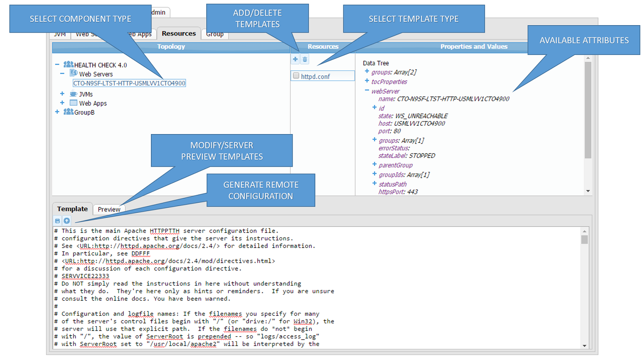
Task: Expand the id attribute node
Action: pyautogui.click(x=374, y=108)
